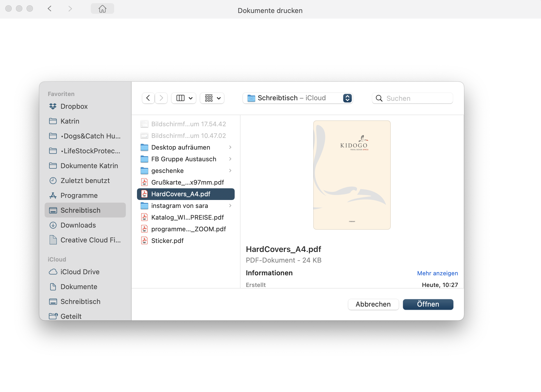The width and height of the screenshot is (541, 392).
Task: Click Abbrechen to cancel the dialog
Action: [373, 304]
